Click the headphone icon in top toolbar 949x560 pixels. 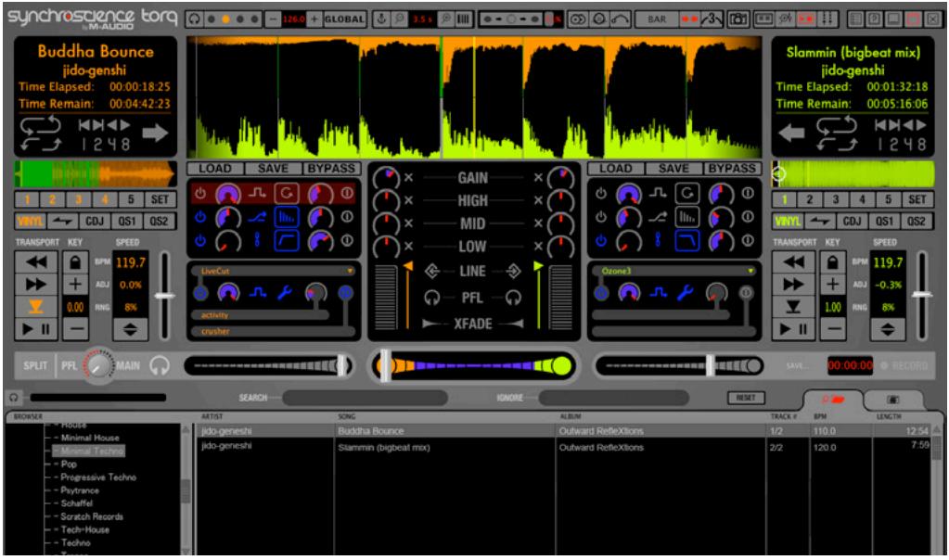[x=194, y=19]
